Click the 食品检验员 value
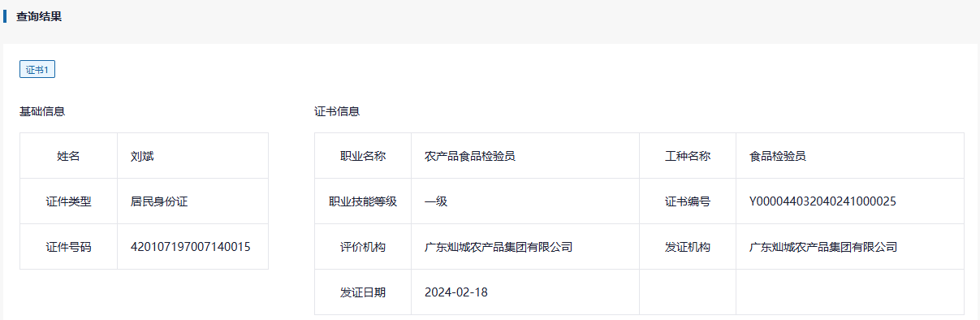Image resolution: width=980 pixels, height=320 pixels. (x=778, y=156)
